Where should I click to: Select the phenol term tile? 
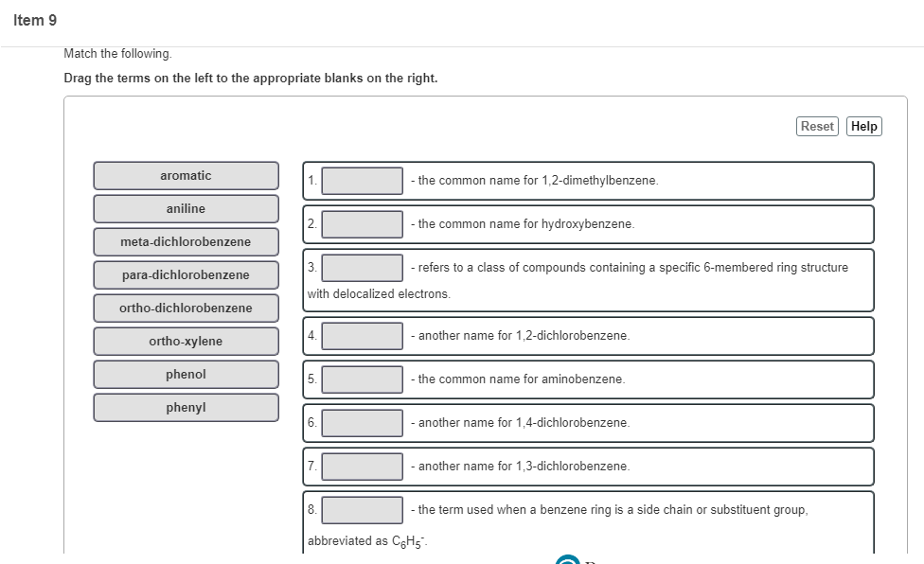(x=186, y=375)
